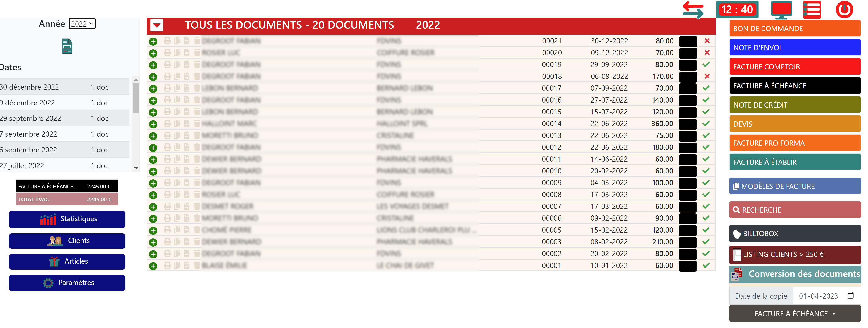
Task: Click the teal document icon under Année
Action: 67,46
